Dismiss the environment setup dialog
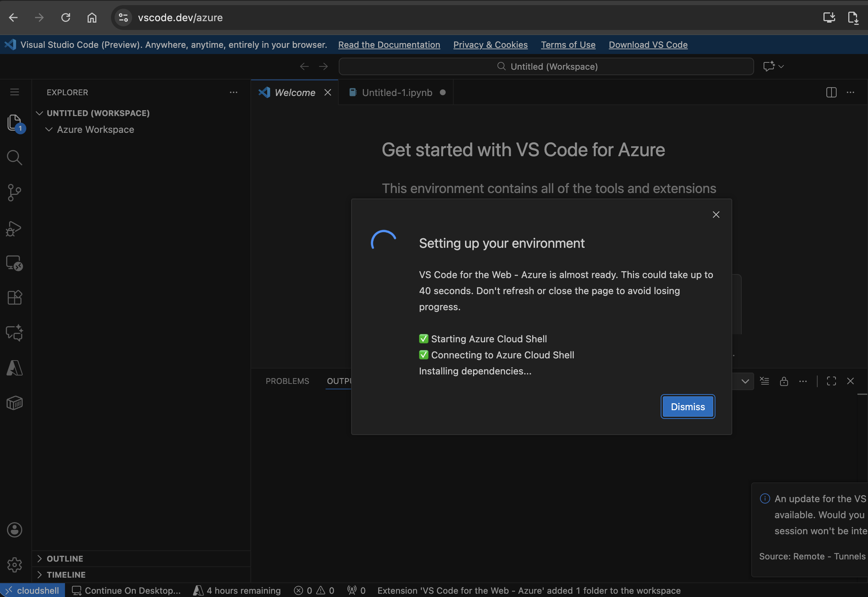 687,406
